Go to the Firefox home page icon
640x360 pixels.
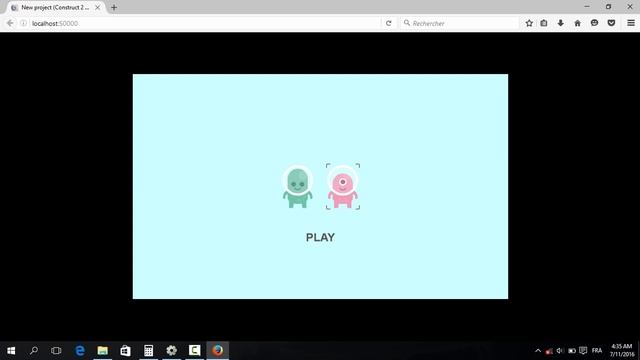tap(577, 23)
